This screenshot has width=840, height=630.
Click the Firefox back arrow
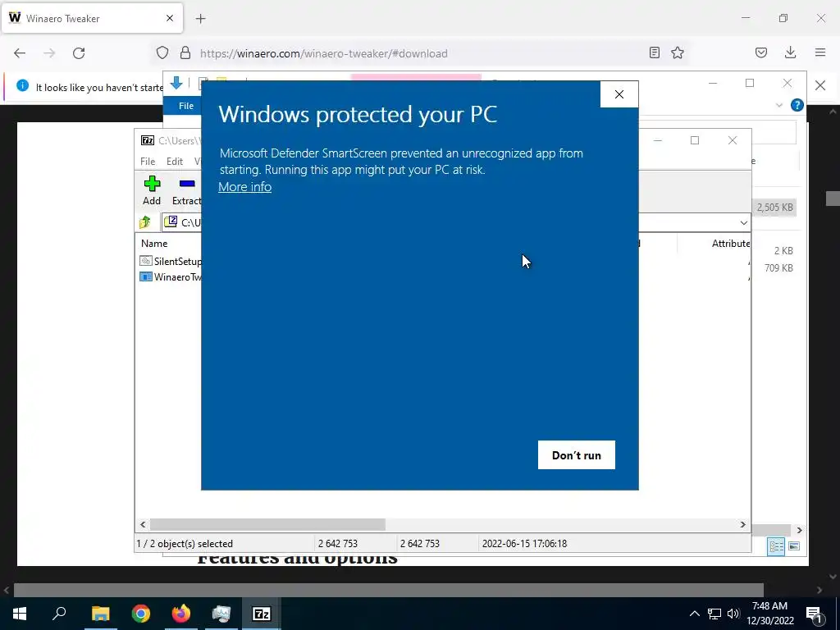(20, 53)
